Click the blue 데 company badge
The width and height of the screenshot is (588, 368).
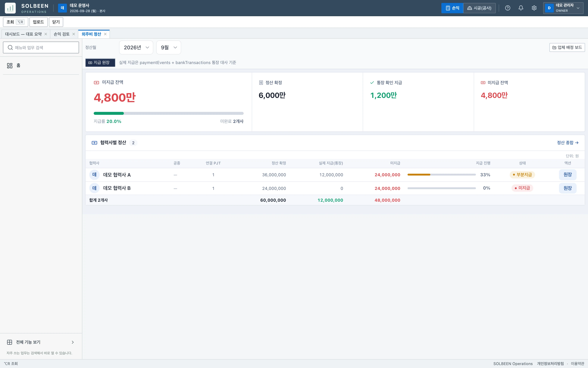click(x=62, y=8)
